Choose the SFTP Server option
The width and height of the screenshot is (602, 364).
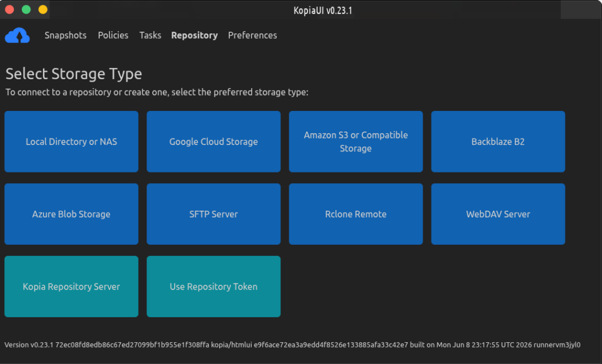point(213,214)
